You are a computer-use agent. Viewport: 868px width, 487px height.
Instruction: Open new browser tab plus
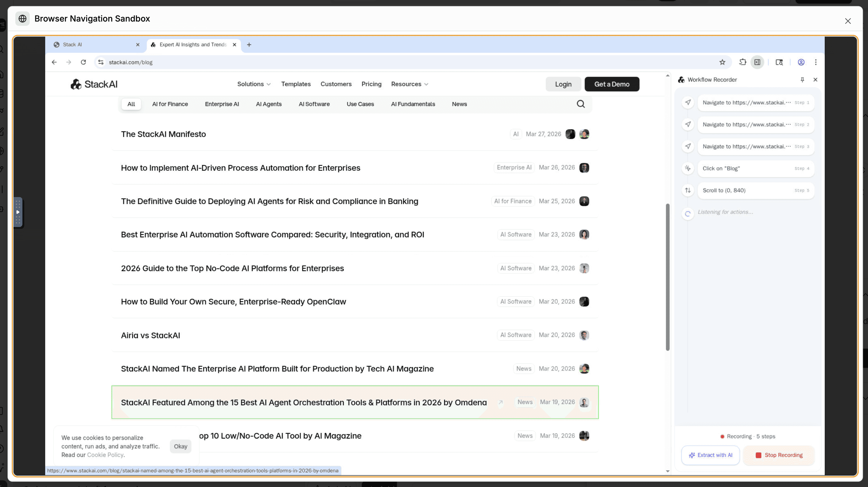click(x=249, y=45)
